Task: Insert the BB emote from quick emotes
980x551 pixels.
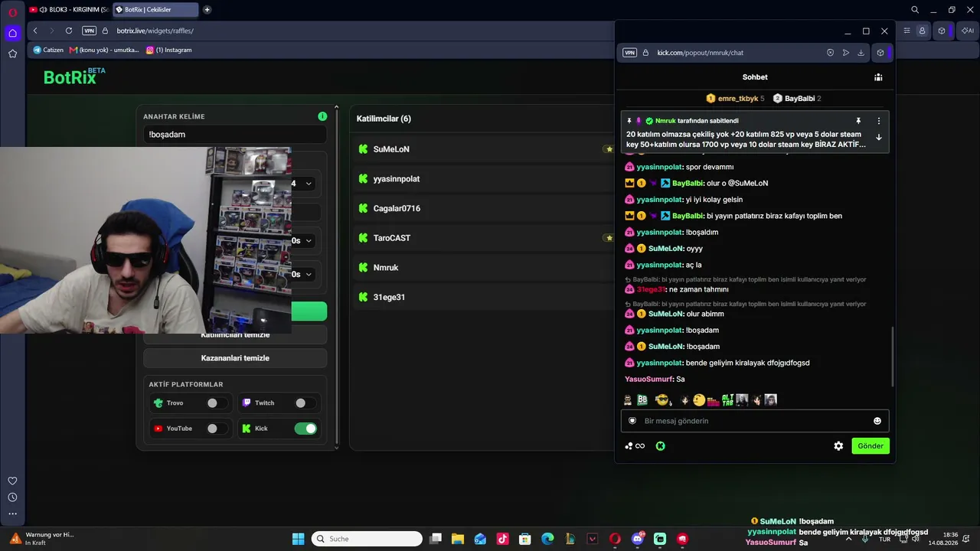Action: click(x=642, y=399)
